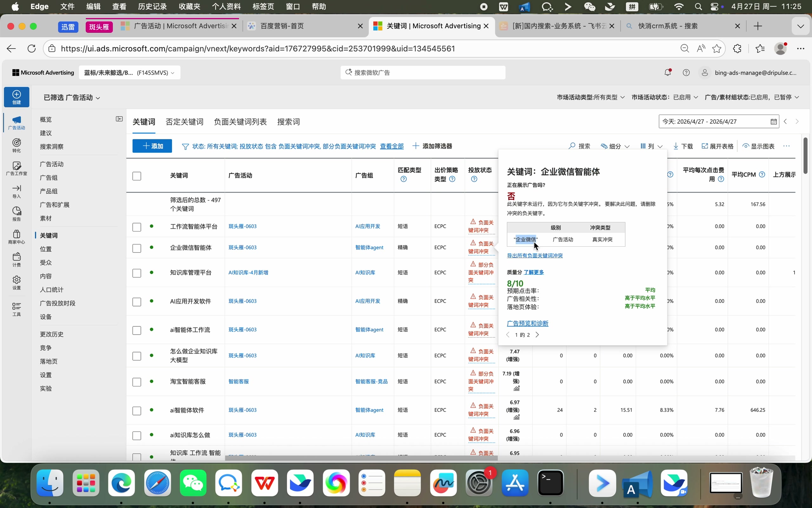This screenshot has height=508, width=812.
Task: Expand 市场活动类型:所有类型 dropdown
Action: point(591,97)
